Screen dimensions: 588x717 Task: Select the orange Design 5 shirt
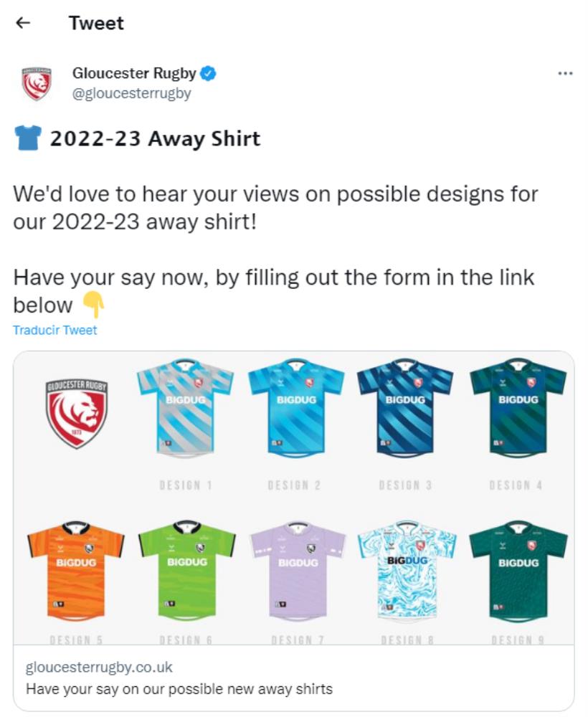(76, 569)
